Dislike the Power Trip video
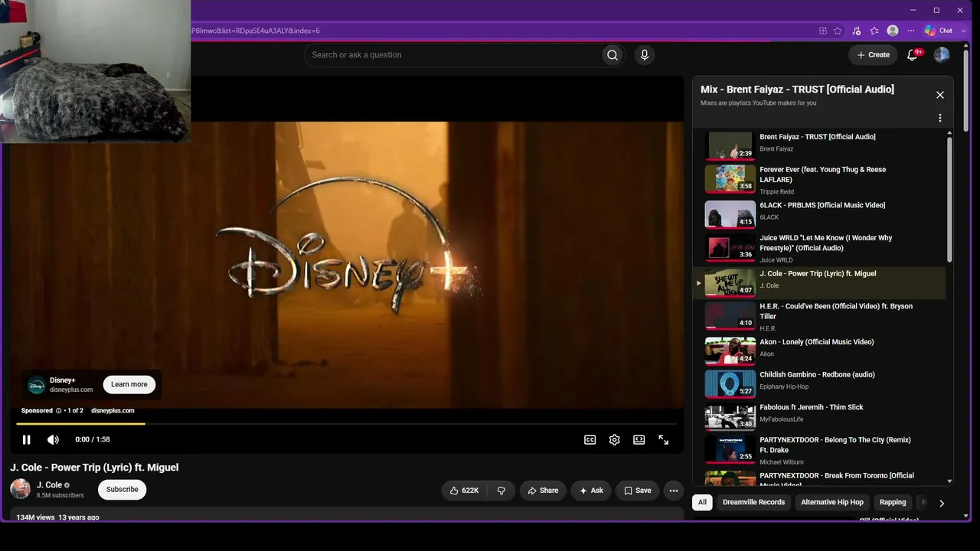Screen dimensions: 980x551 pyautogui.click(x=501, y=491)
